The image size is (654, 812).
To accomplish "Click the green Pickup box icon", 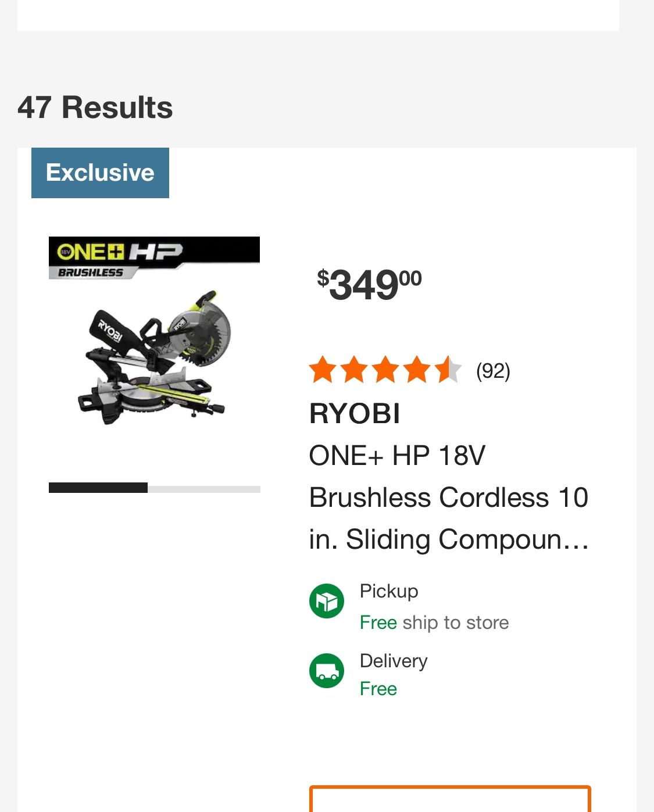I will click(x=327, y=602).
